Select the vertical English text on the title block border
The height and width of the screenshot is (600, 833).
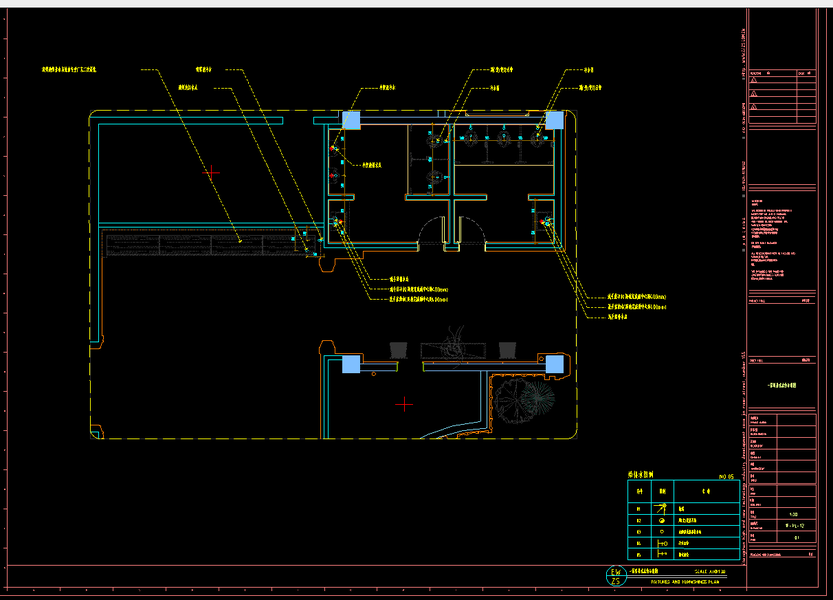(x=744, y=457)
